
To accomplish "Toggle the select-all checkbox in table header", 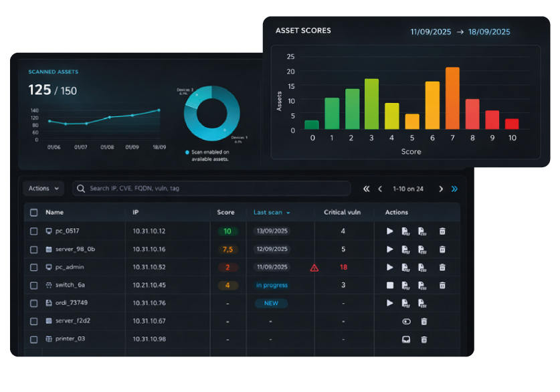I will tap(34, 213).
